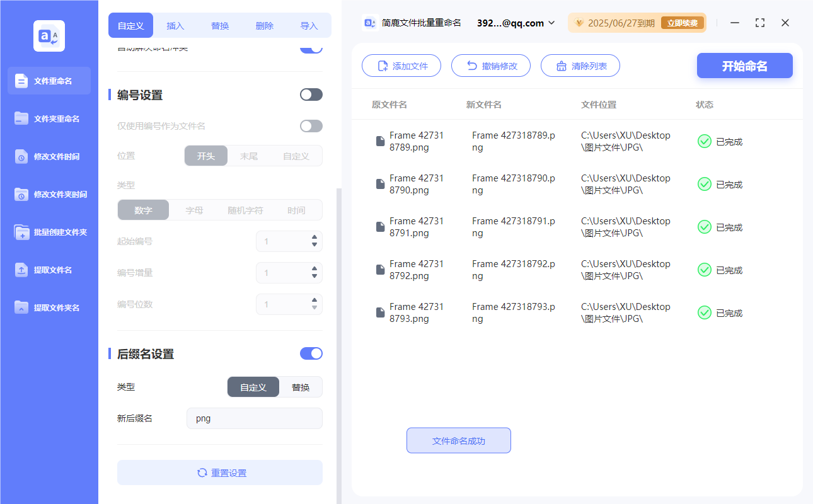813x504 pixels.
Task: Expand the account email dropdown
Action: (551, 23)
